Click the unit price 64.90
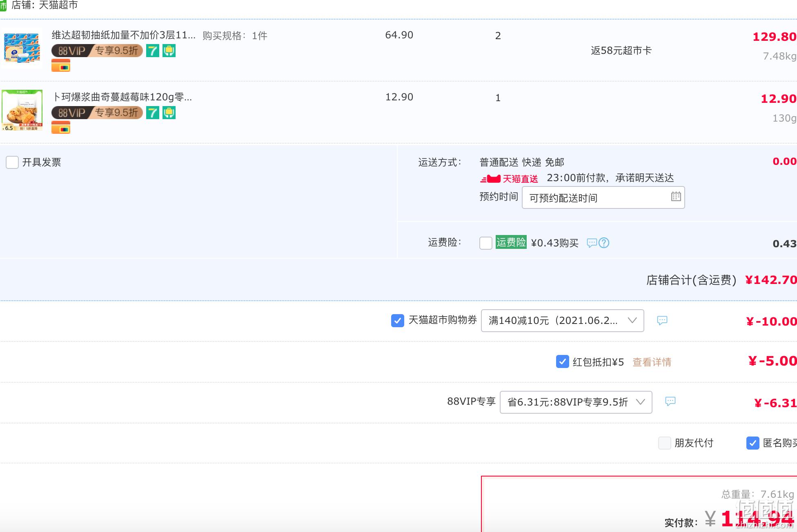Image resolution: width=797 pixels, height=532 pixels. (x=399, y=35)
